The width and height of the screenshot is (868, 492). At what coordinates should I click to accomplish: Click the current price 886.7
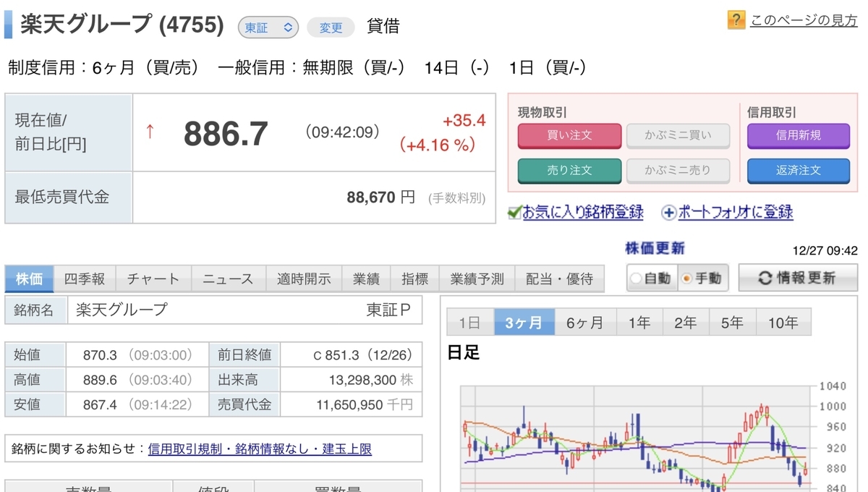pyautogui.click(x=226, y=134)
